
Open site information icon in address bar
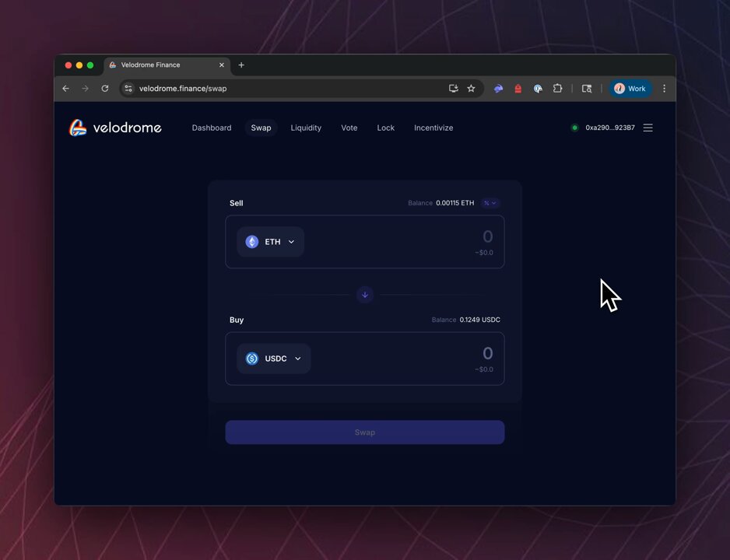click(128, 89)
